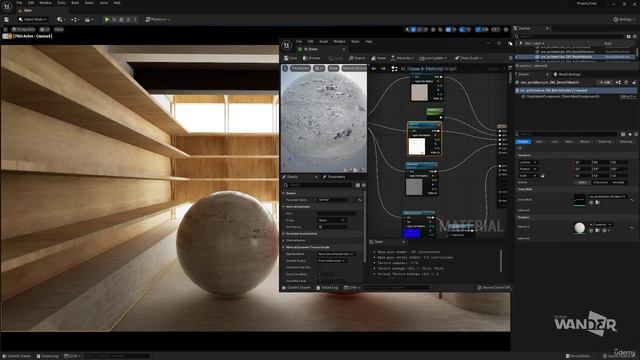
Task: Open Select Mode dropdown in main toolbar
Action: click(33, 19)
